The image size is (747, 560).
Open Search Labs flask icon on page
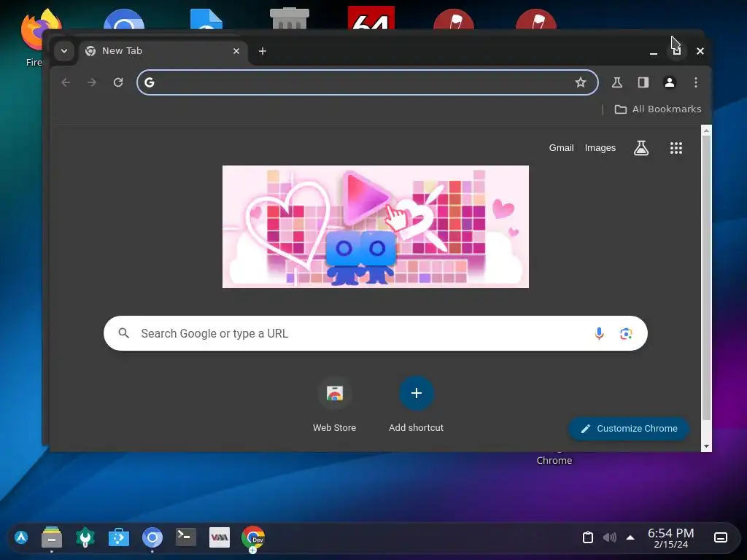641,148
